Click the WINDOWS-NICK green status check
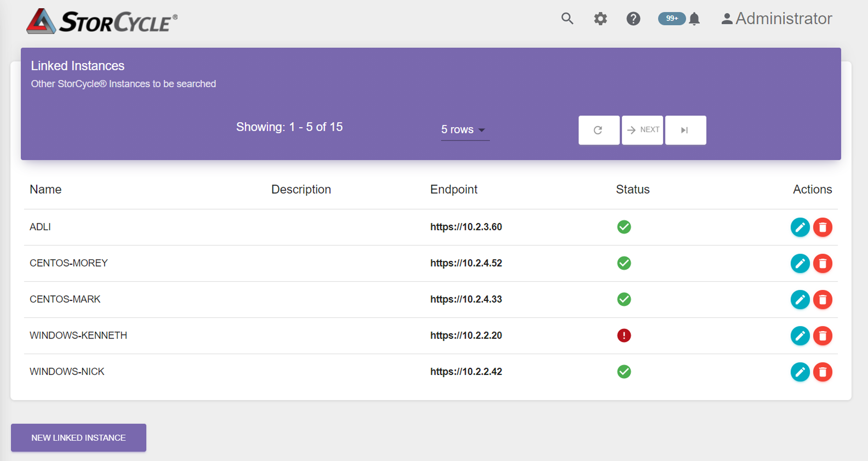Image resolution: width=868 pixels, height=461 pixels. [x=624, y=371]
